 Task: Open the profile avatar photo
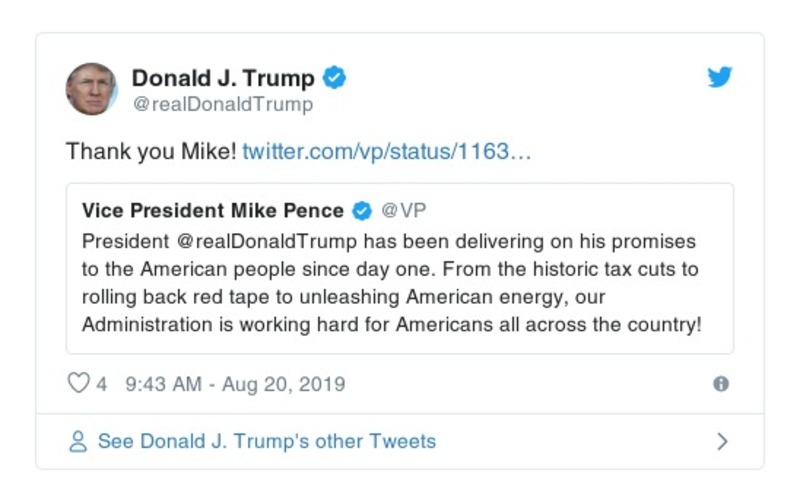[x=92, y=89]
